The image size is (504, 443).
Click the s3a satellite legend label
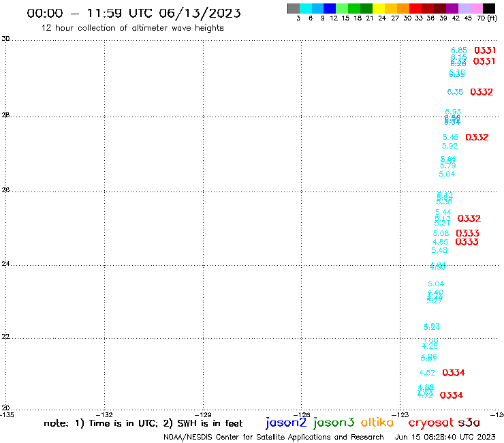click(x=469, y=423)
